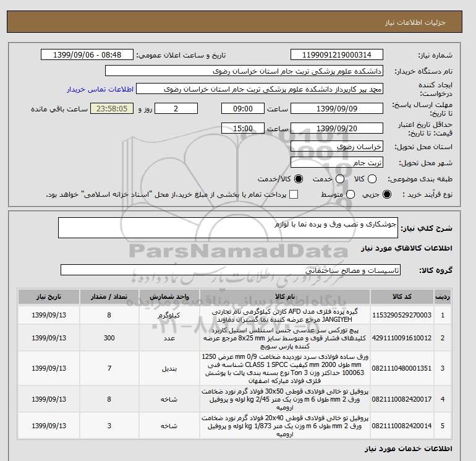
Task: Click item code 4291110091610012
Action: click(402, 338)
